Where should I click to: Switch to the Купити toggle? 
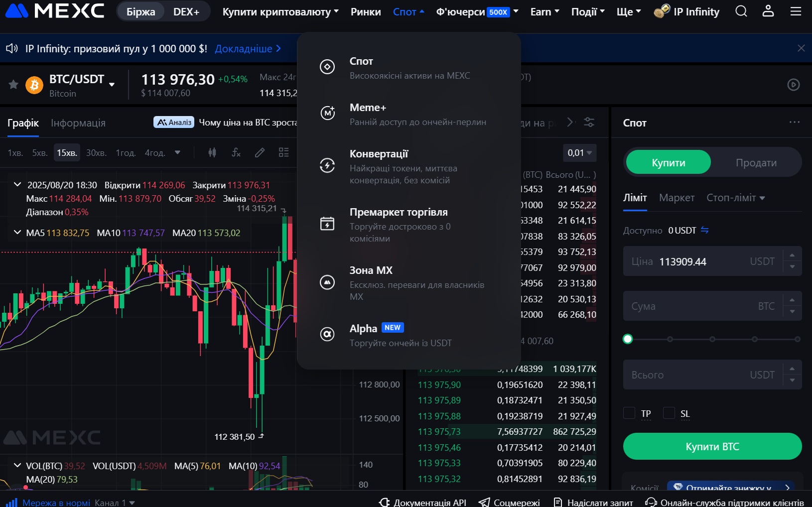coord(669,162)
